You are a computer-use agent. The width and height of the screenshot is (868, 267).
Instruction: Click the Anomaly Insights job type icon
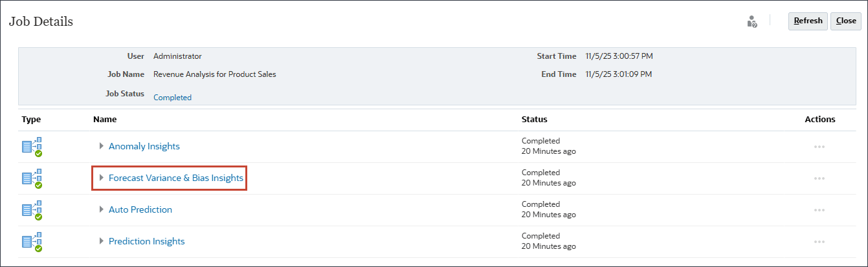[32, 147]
